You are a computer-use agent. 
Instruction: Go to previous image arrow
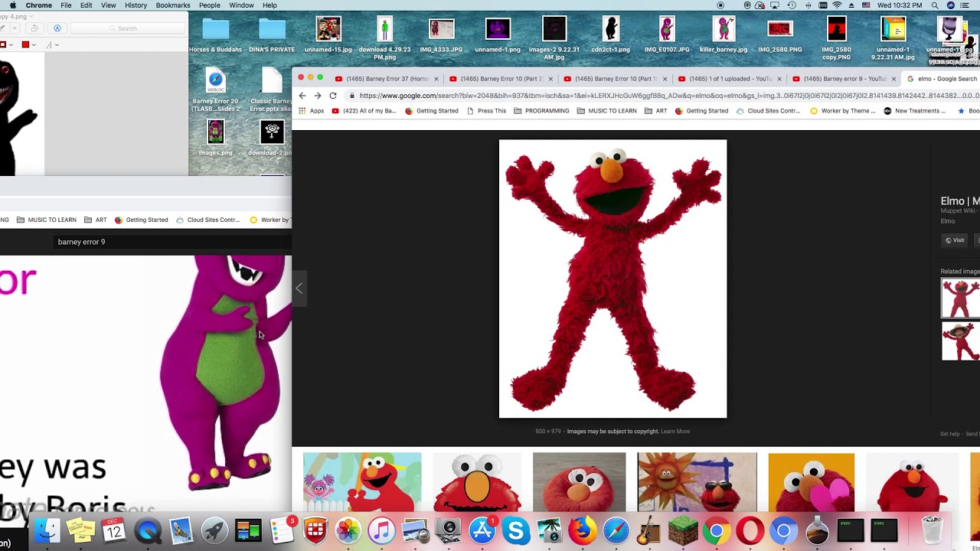tap(299, 289)
